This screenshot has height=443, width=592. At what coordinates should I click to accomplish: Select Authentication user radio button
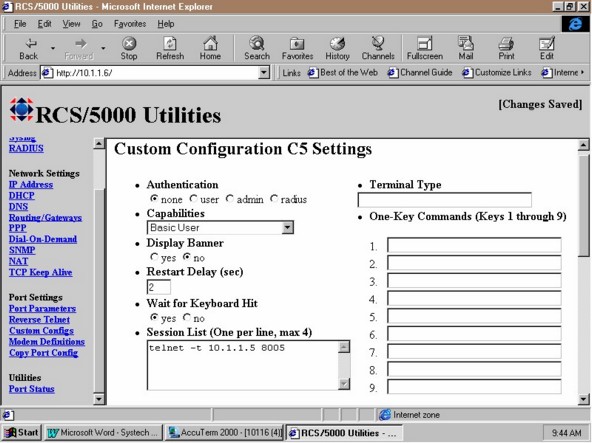coord(193,198)
